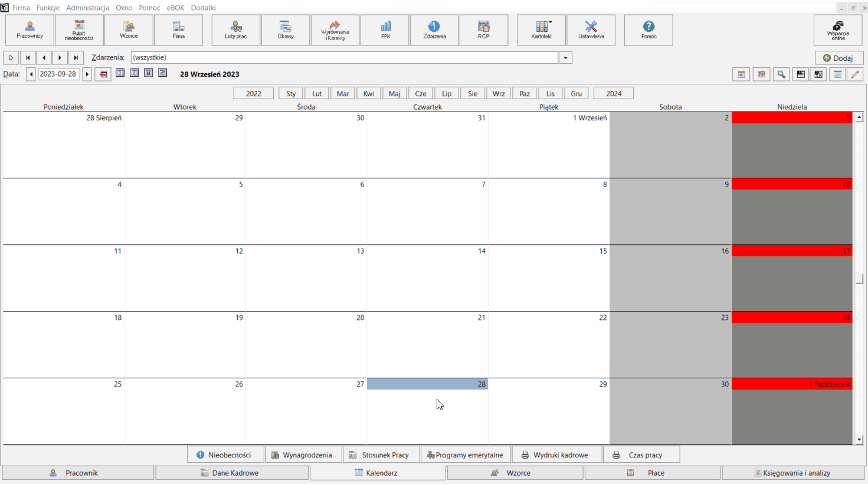Open the PPK toolbar icon
Viewport: 868px width, 484px height.
tap(385, 30)
